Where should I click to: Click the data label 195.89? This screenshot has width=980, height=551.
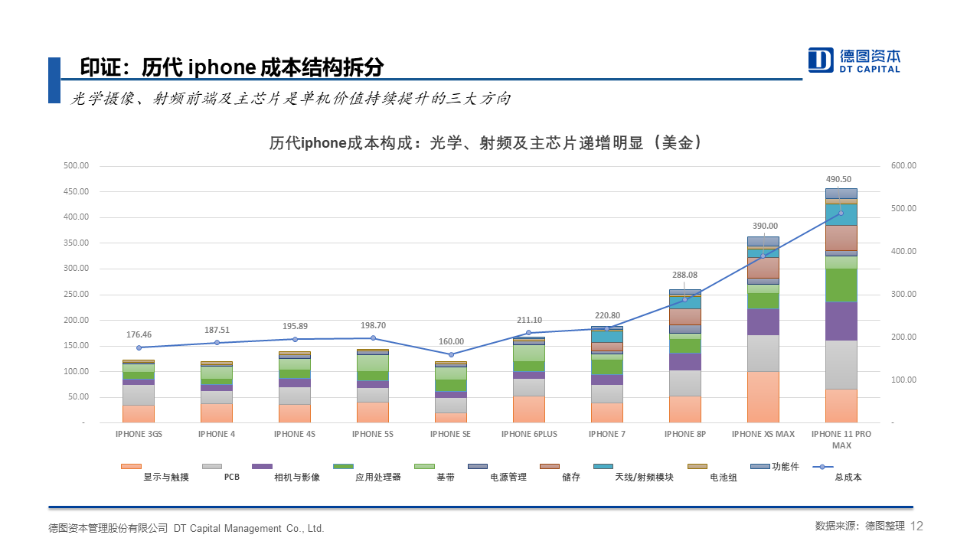[x=295, y=327]
